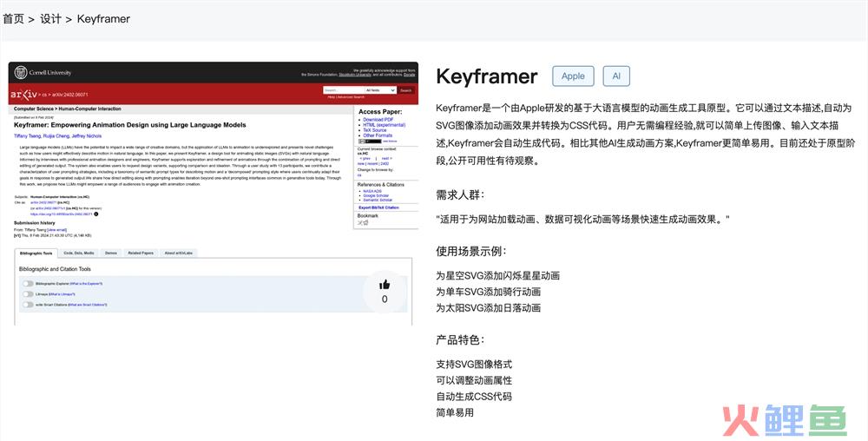Screen dimensions: 868x441
Task: Toggle the scite Smart Citations switch
Action: (28, 305)
